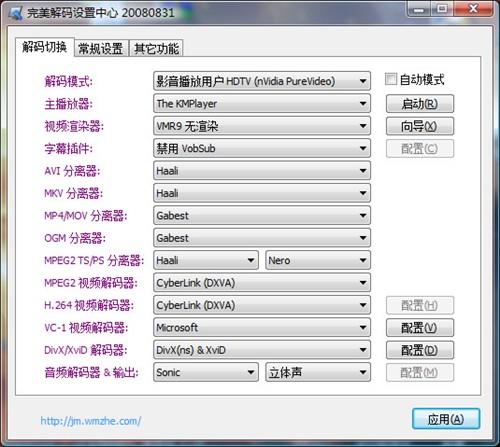
Task: Open the Sonic audio decoder dropdown
Action: coord(206,372)
